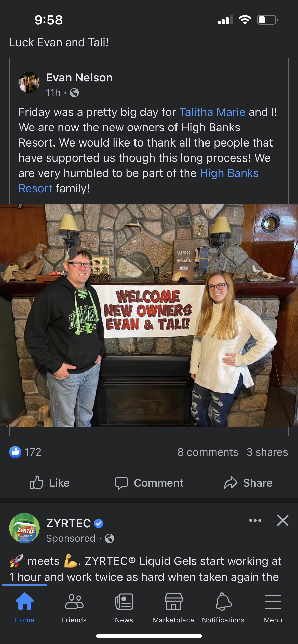Tap the Comment button
This screenshot has height=644, width=298.
149,483
